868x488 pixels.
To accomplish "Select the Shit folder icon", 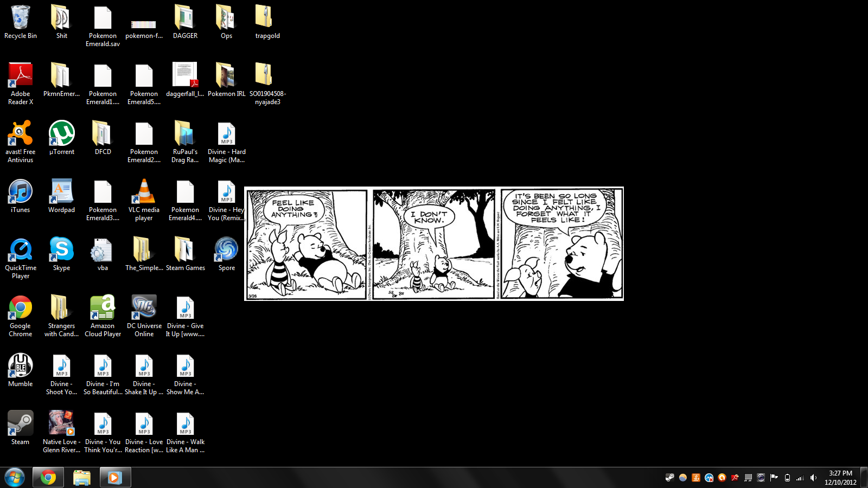I will tap(62, 22).
